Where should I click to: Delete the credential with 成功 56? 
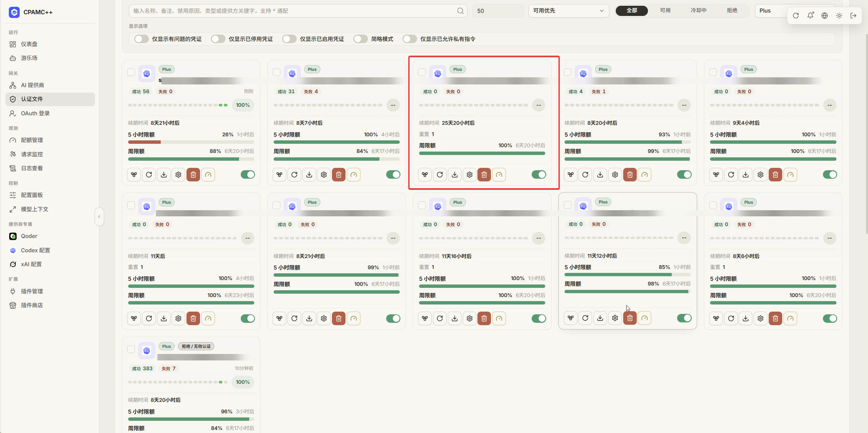click(193, 175)
